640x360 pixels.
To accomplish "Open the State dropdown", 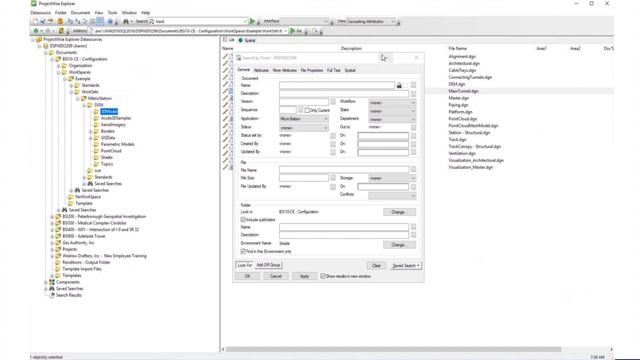I will (x=392, y=111).
